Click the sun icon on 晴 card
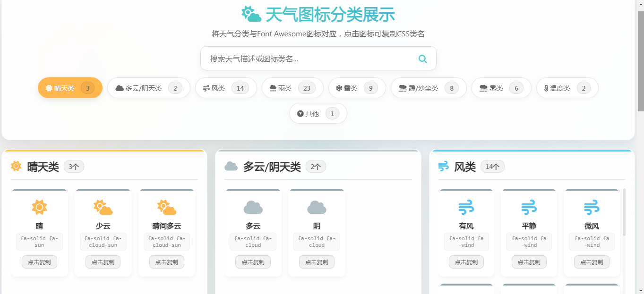This screenshot has height=294, width=644. (x=39, y=207)
